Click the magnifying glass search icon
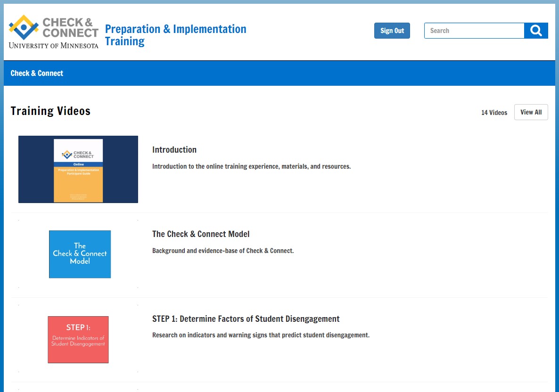Viewport: 559px width, 392px height. [536, 31]
